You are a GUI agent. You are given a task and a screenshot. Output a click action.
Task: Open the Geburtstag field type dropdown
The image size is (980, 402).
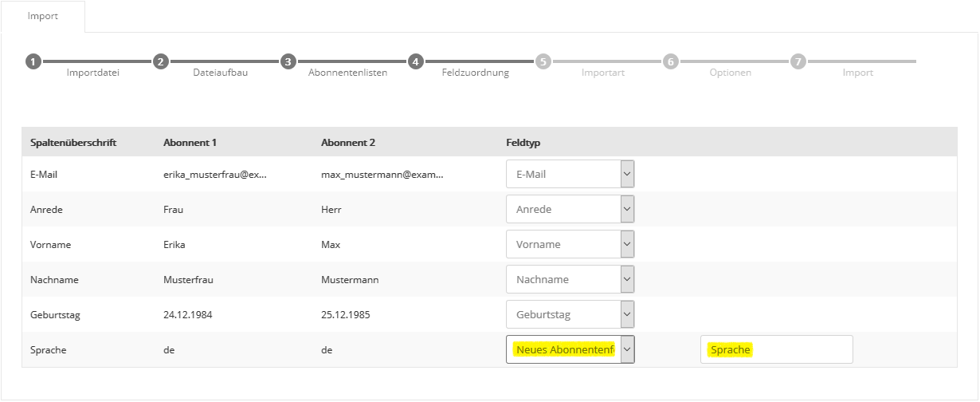[x=570, y=314]
